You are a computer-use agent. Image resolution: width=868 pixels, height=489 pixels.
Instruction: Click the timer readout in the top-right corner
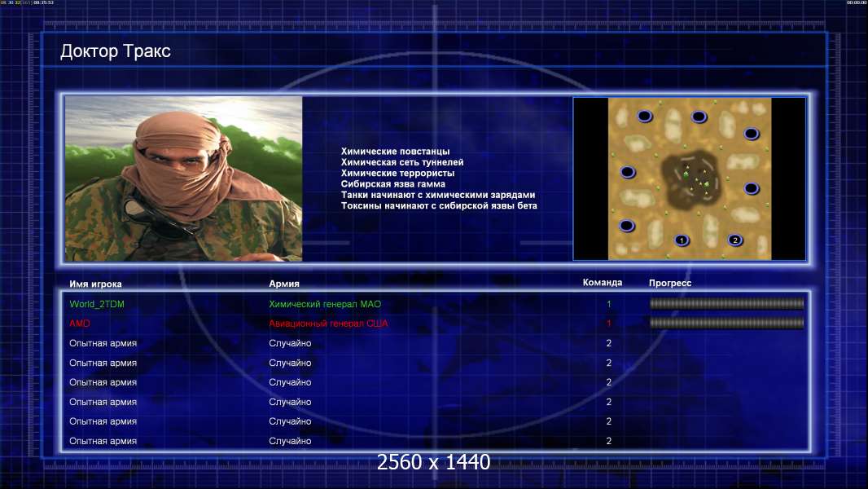[857, 2]
